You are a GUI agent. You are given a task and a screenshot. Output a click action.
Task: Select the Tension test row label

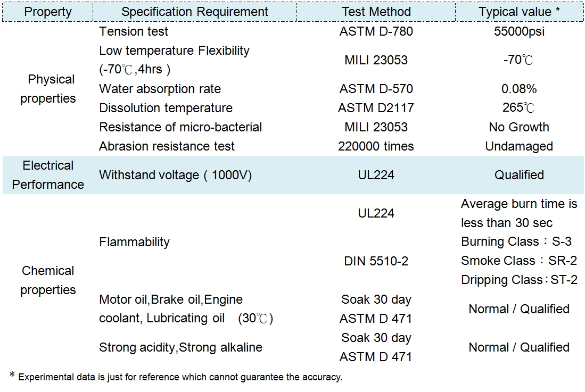tap(134, 31)
